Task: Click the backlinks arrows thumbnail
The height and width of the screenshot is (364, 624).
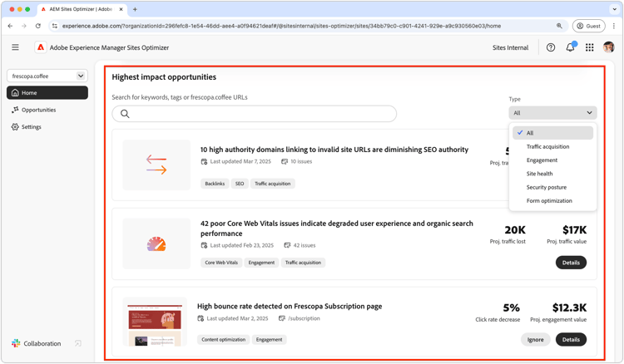Action: point(156,165)
